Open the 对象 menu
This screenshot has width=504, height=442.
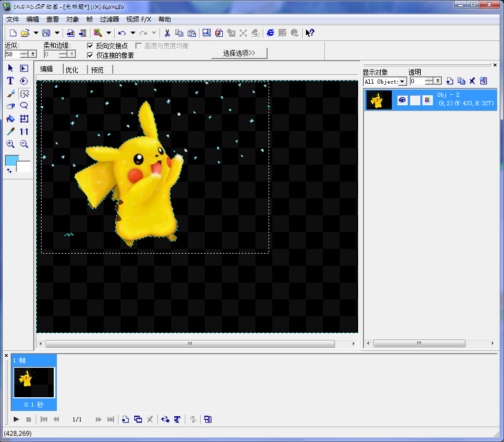coord(72,19)
